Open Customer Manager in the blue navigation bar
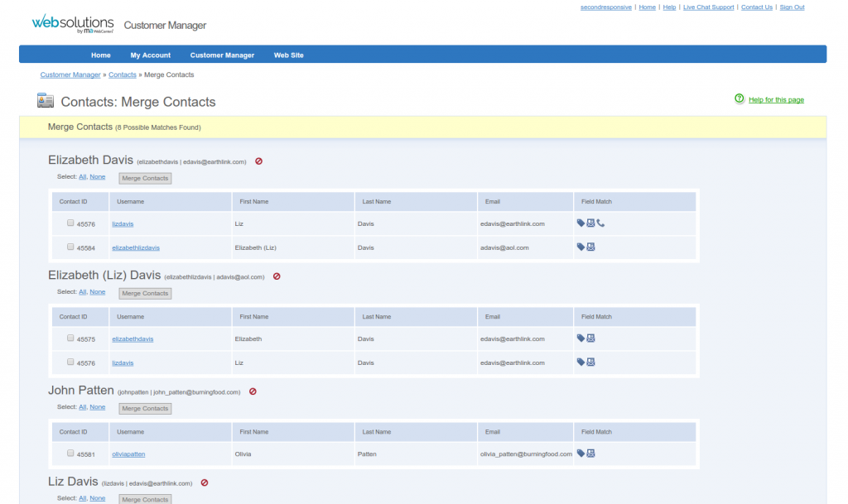The height and width of the screenshot is (504, 848). (222, 55)
